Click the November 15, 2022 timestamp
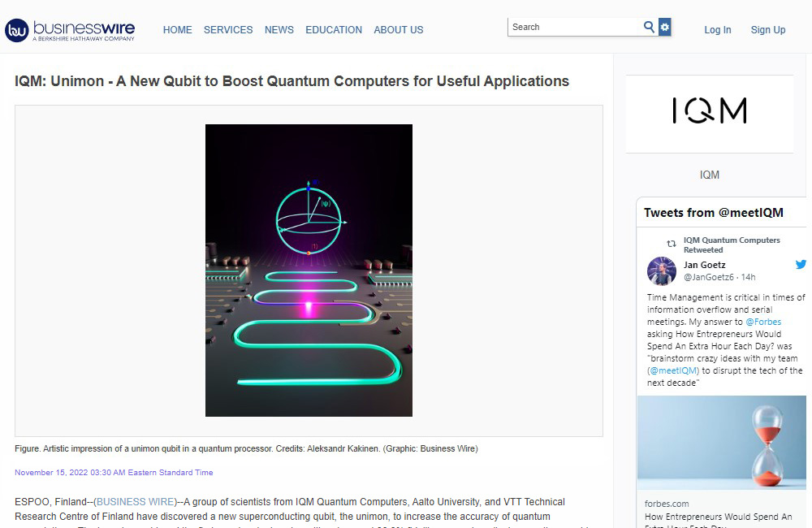This screenshot has width=812, height=528. pyautogui.click(x=114, y=473)
